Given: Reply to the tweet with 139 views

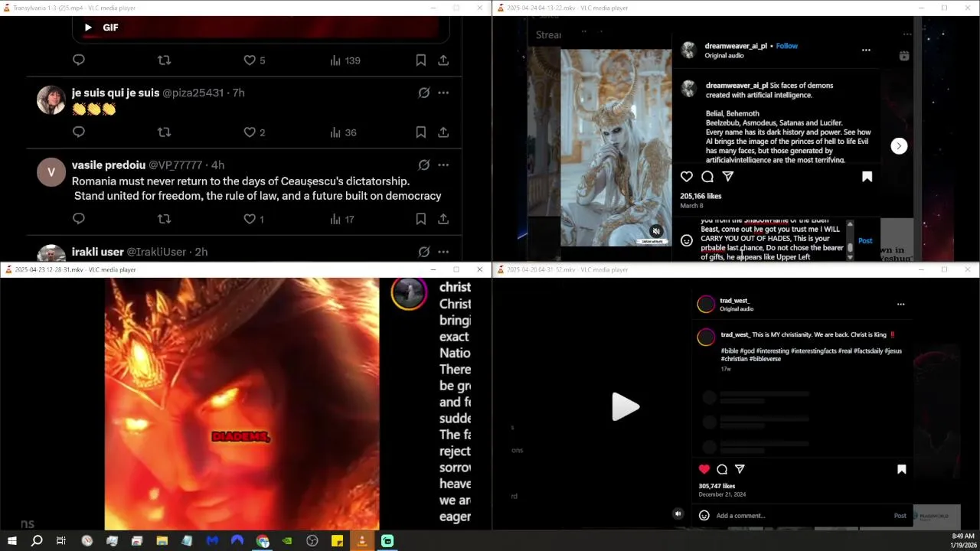Looking at the screenshot, I should (x=78, y=60).
